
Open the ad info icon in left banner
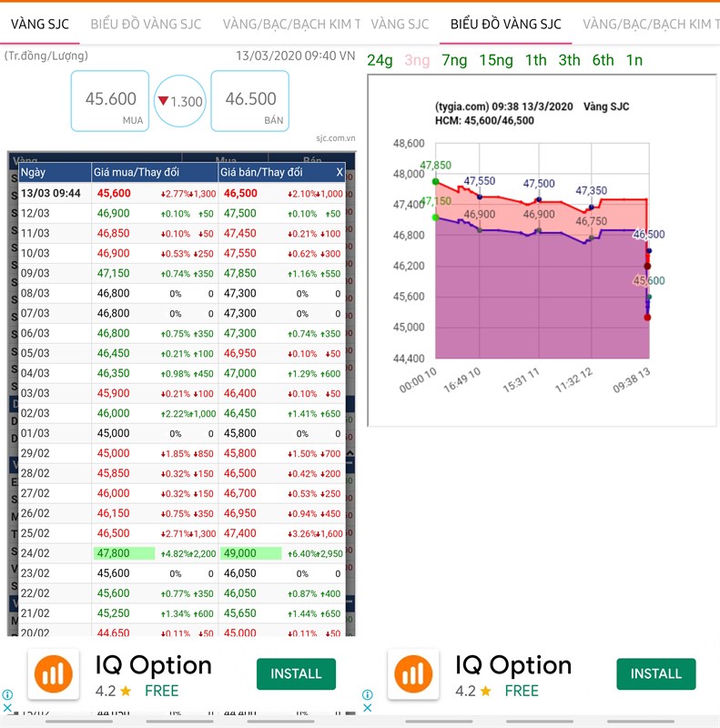tap(7, 695)
